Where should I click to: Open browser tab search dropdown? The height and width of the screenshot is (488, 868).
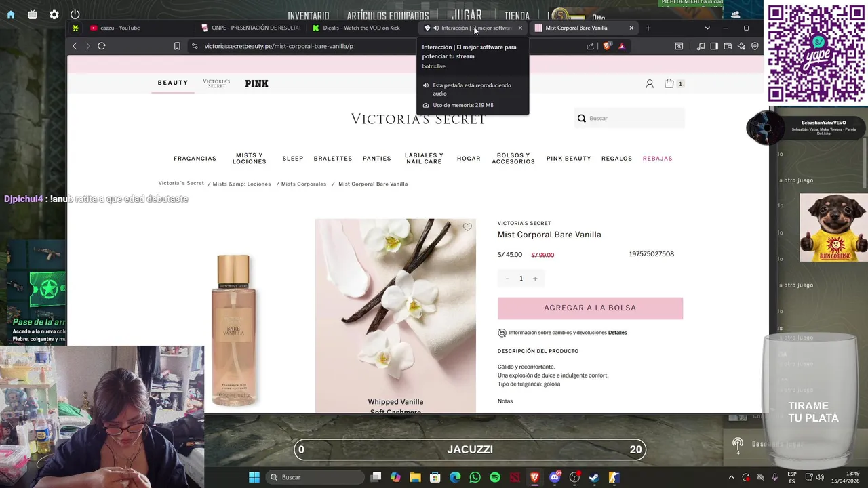click(x=707, y=28)
